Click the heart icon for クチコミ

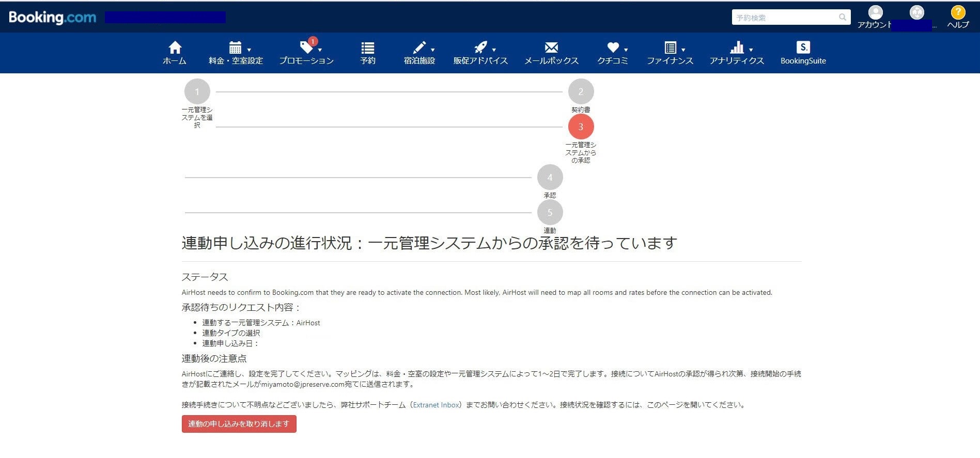tap(613, 48)
